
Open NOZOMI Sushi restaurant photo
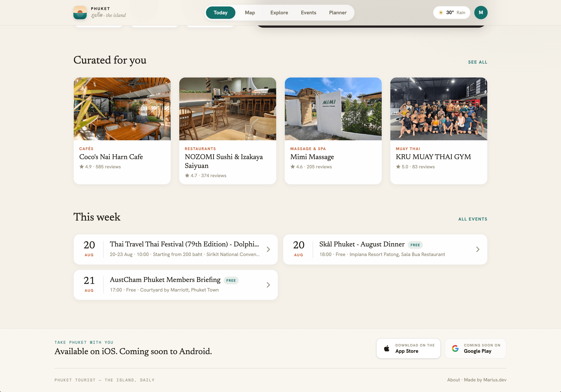(x=228, y=109)
